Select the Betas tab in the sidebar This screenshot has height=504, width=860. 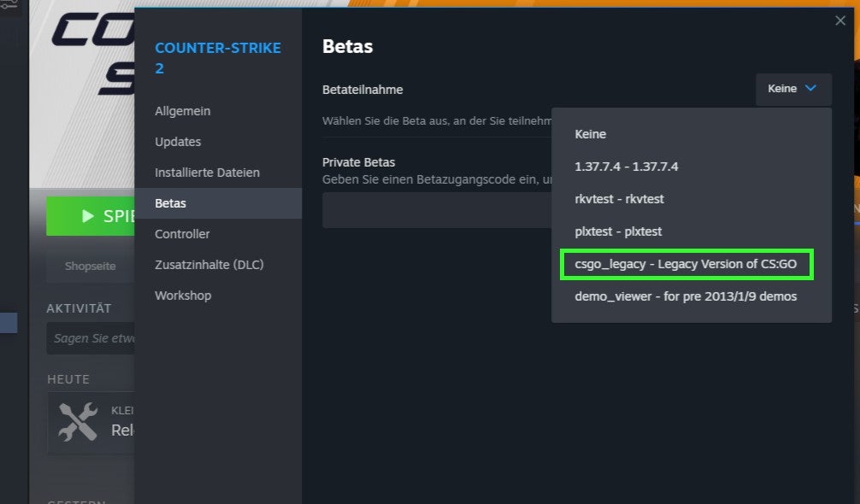tap(218, 203)
